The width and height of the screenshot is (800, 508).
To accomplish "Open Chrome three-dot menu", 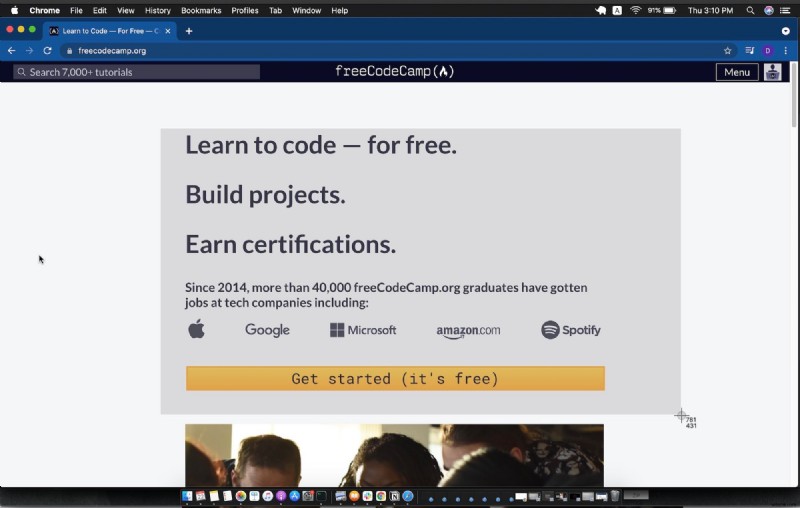I will (786, 50).
